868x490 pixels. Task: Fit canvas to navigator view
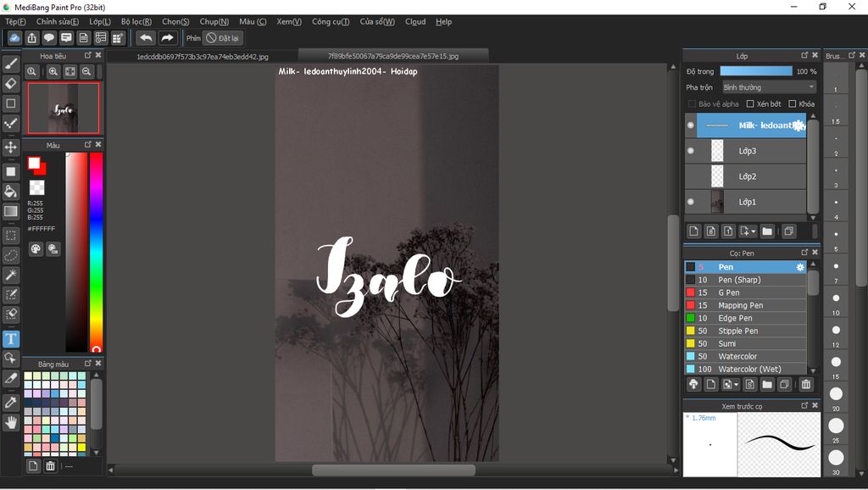tap(70, 71)
